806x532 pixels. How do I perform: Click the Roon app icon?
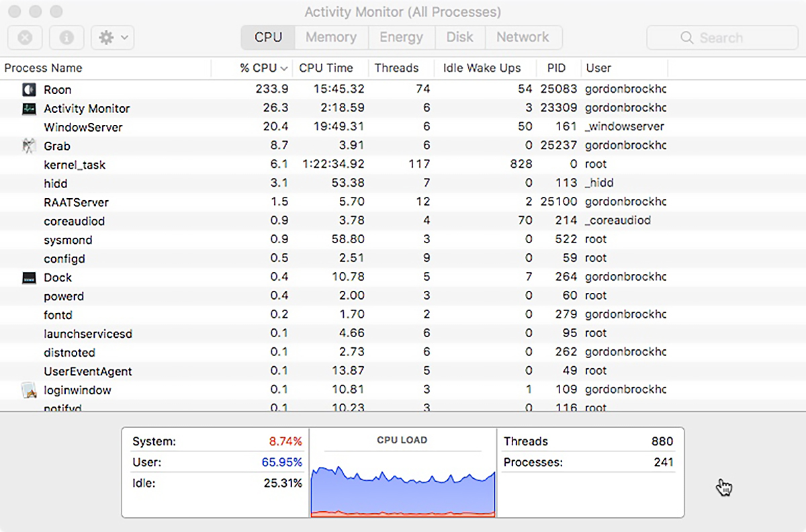coord(28,89)
